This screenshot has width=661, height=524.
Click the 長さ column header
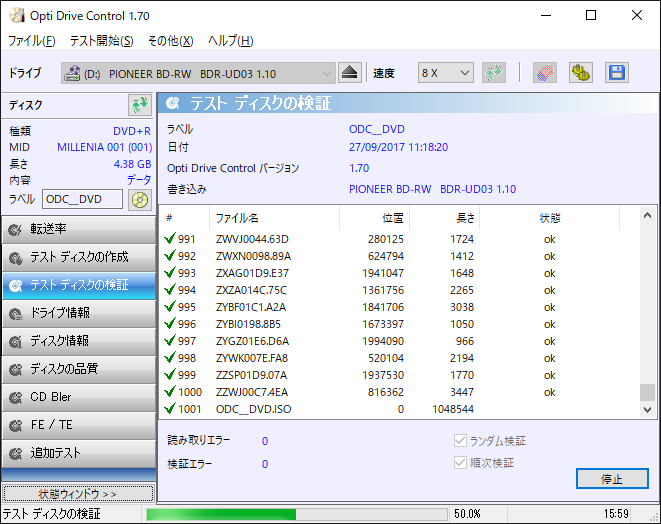pyautogui.click(x=444, y=218)
